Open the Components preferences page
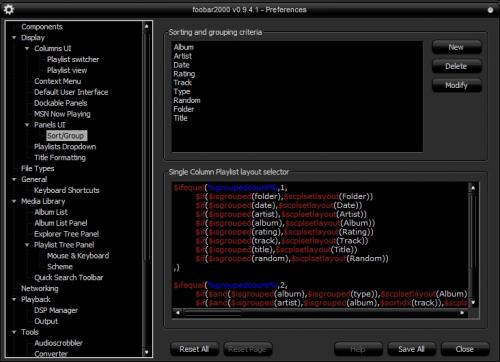 click(x=42, y=27)
